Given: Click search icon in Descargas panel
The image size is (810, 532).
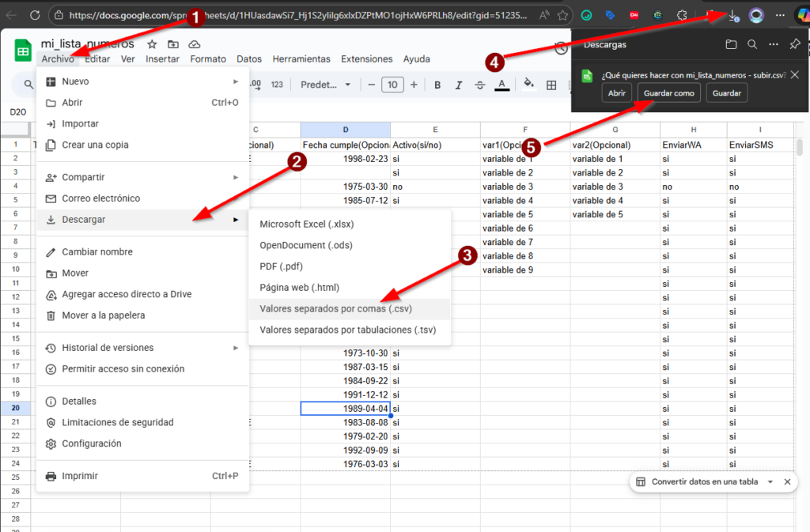Looking at the screenshot, I should click(752, 44).
